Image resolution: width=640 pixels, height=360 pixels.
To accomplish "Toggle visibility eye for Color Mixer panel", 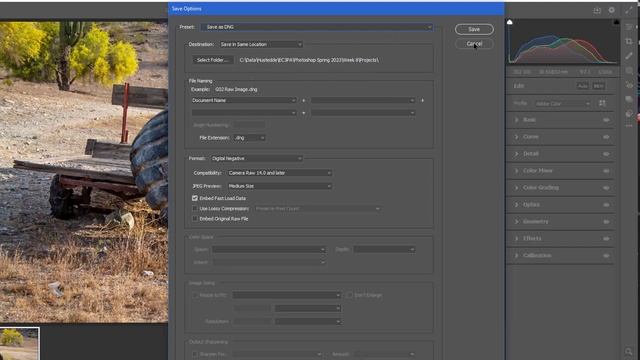I will click(x=607, y=171).
